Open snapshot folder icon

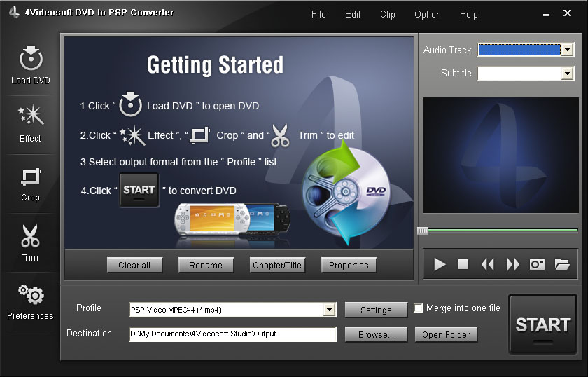coord(562,264)
